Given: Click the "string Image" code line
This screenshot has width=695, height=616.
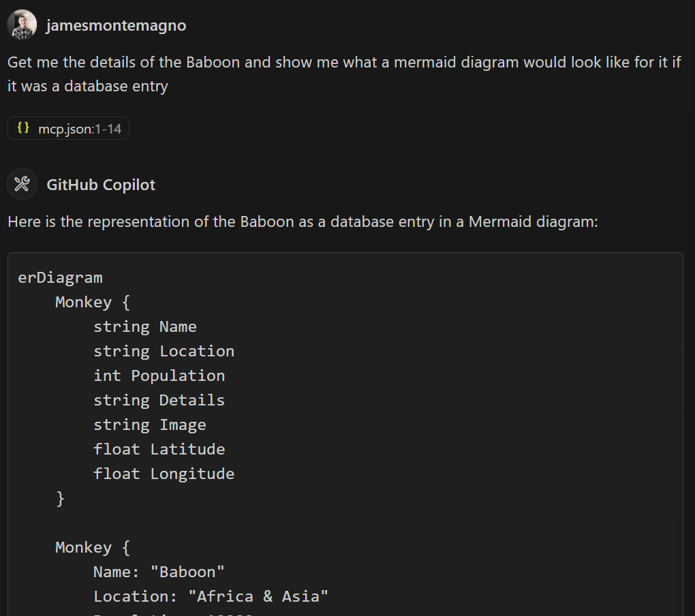Looking at the screenshot, I should 150,425.
